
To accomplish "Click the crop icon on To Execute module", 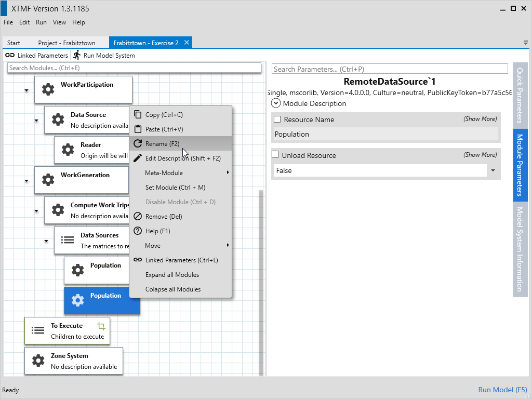I will (101, 326).
